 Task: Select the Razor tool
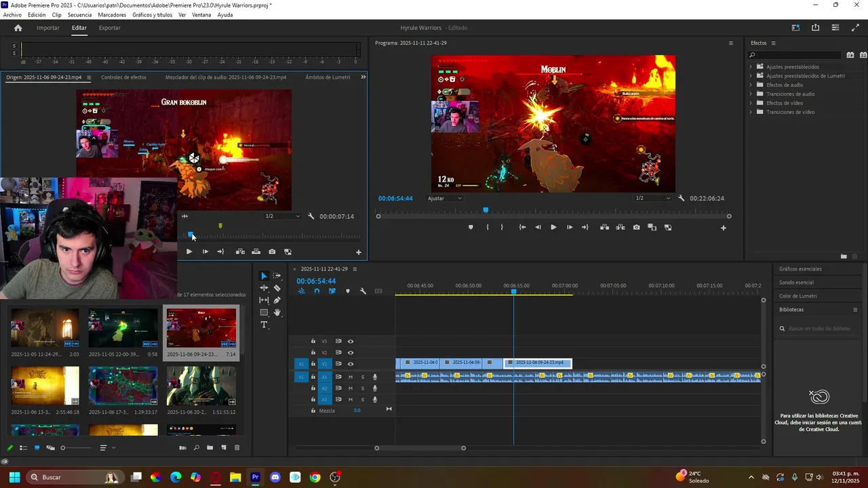coord(277,288)
